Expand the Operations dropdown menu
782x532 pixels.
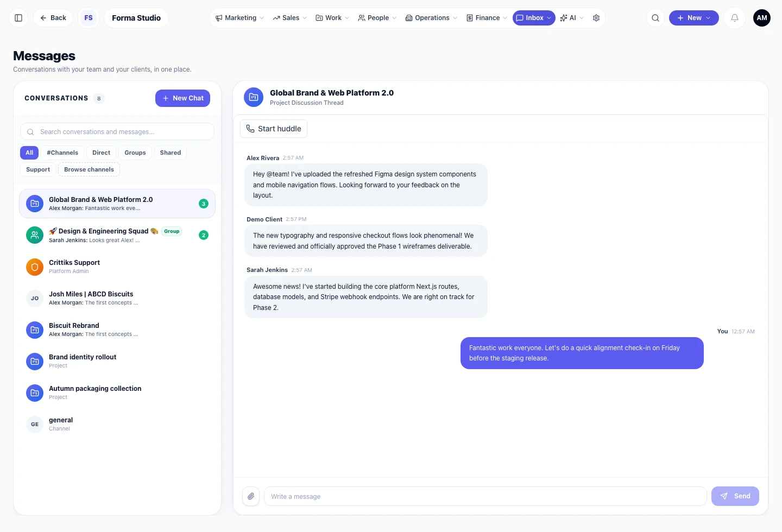click(431, 18)
